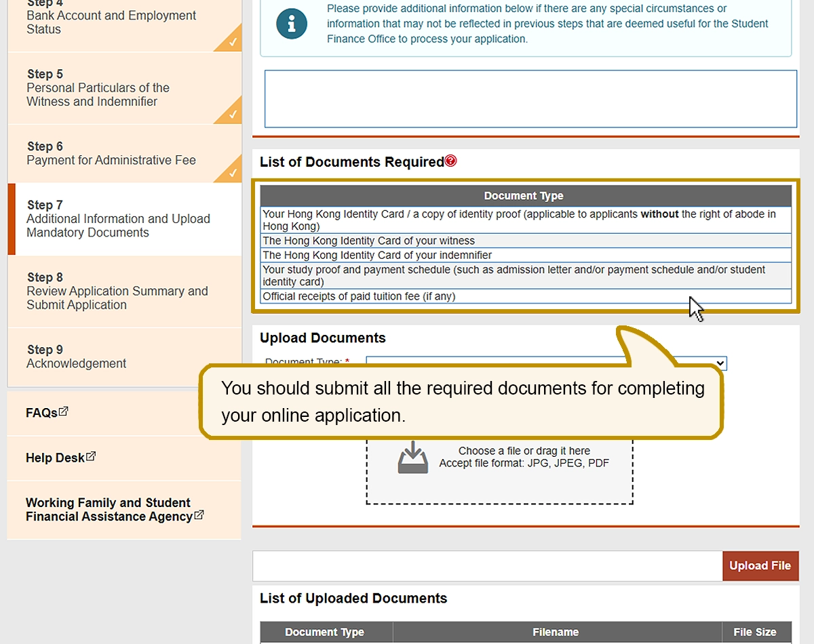Viewport: 814px width, 644px height.
Task: Click the red help icon beside List of Documents Required
Action: (x=451, y=161)
